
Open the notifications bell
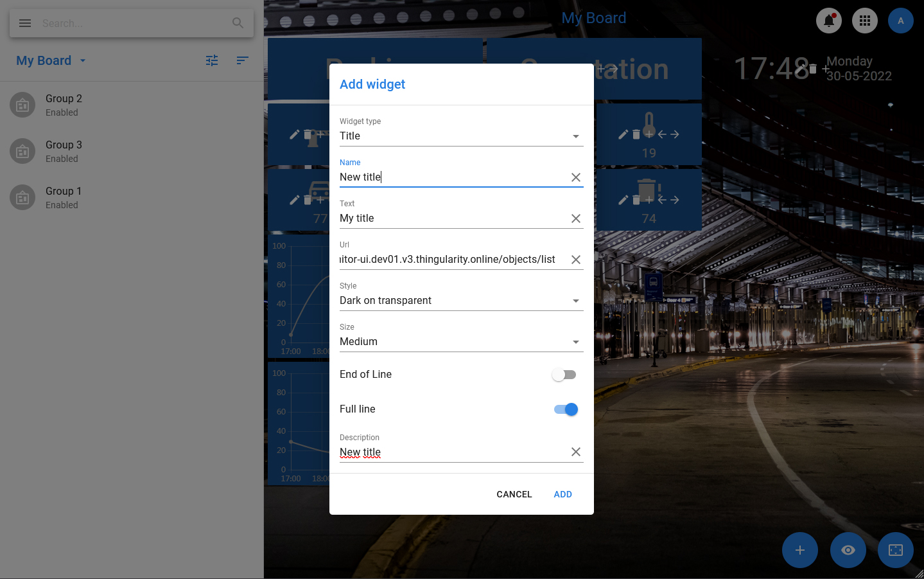(x=828, y=21)
